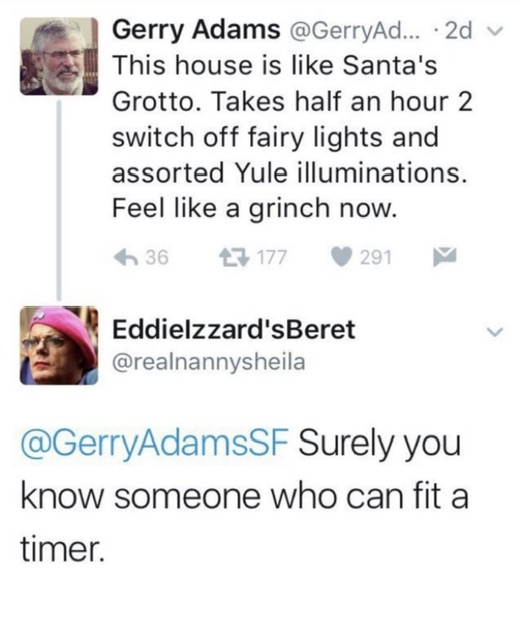Open direct message envelope icon

pyautogui.click(x=444, y=257)
